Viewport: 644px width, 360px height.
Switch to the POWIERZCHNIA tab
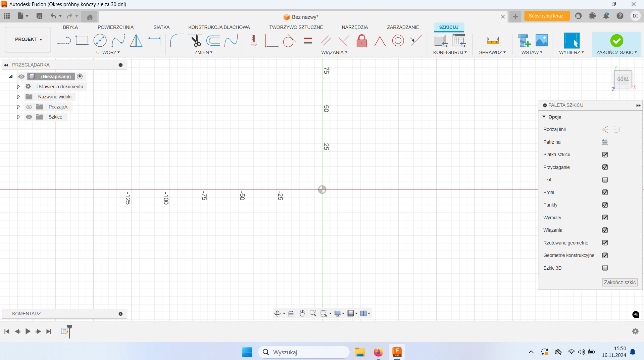click(x=115, y=27)
